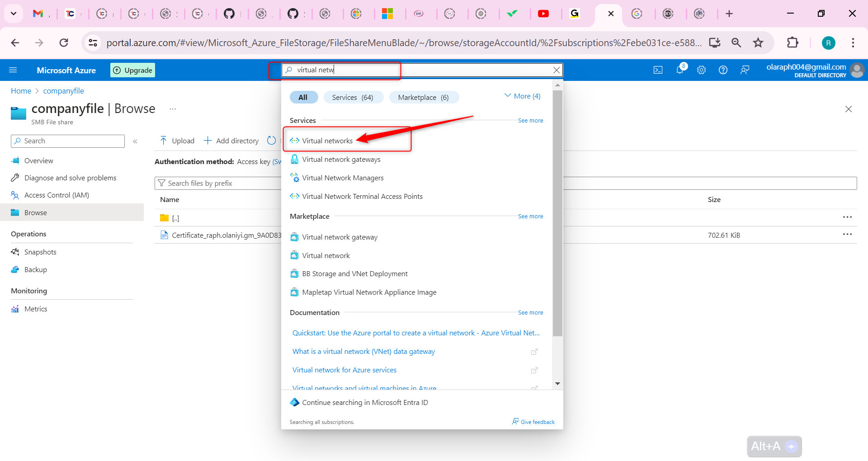Clear the portal search box
The width and height of the screenshot is (868, 461).
tap(557, 70)
